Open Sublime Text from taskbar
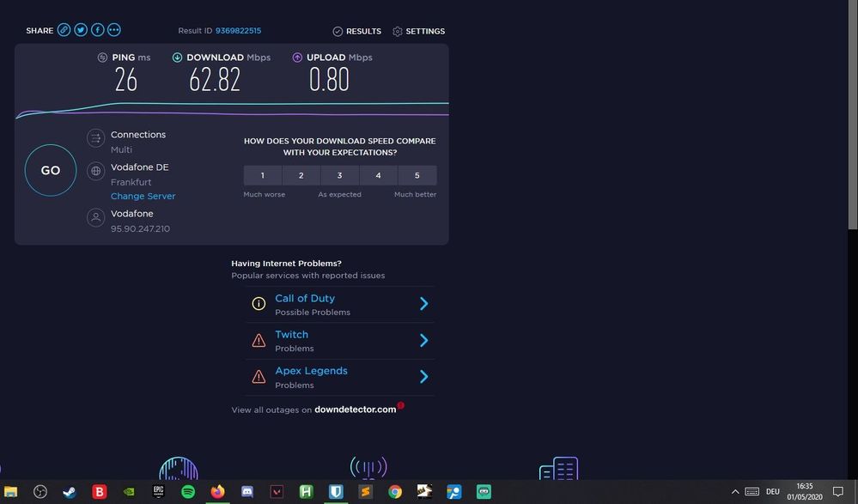Screen dimensions: 858x504 (x=365, y=491)
